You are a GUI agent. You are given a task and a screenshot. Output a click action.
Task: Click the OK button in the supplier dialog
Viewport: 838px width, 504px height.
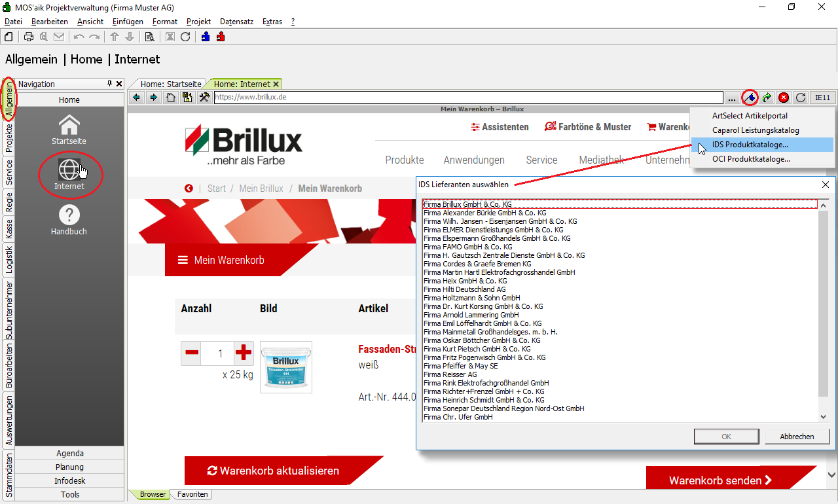(727, 437)
